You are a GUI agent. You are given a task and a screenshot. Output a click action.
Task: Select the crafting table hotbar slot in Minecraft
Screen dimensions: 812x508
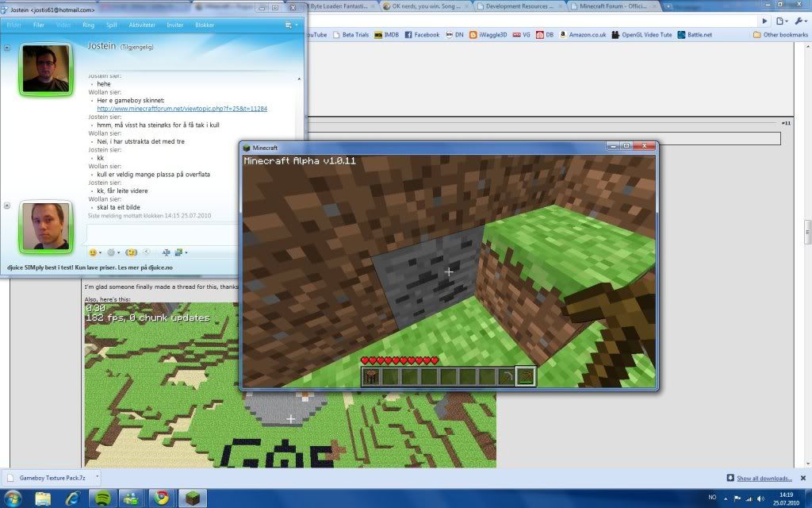point(371,377)
